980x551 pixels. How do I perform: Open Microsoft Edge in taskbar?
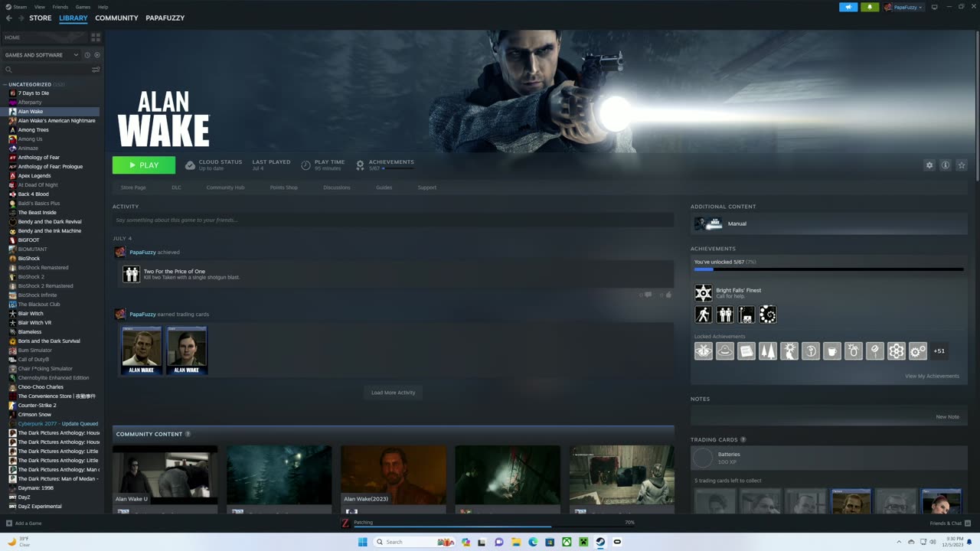click(x=533, y=542)
